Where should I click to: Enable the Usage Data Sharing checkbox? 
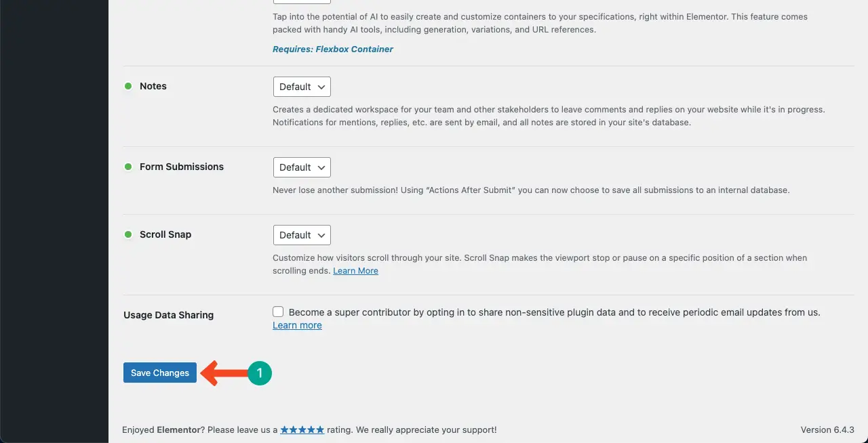coord(278,312)
